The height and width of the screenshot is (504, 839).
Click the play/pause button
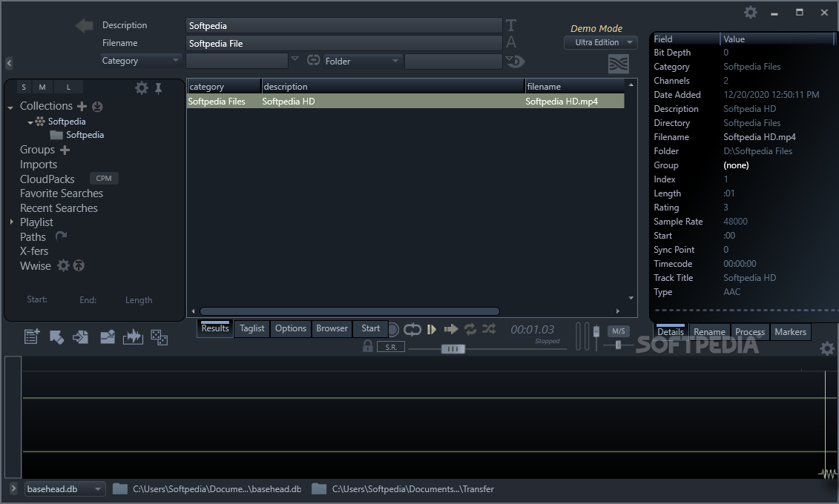pyautogui.click(x=431, y=329)
